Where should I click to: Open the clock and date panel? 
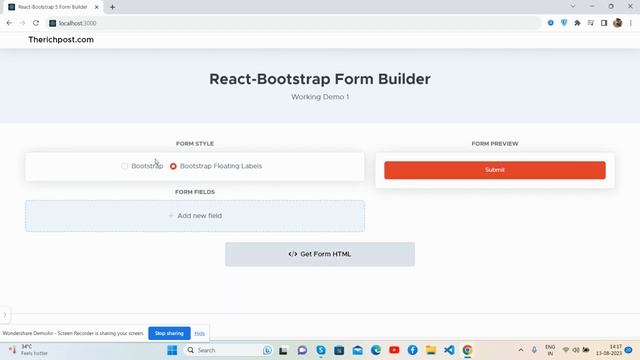[x=609, y=350]
